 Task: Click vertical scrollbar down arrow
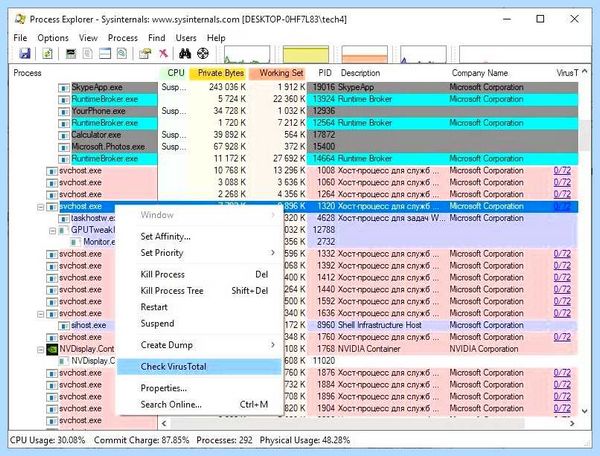[x=585, y=411]
